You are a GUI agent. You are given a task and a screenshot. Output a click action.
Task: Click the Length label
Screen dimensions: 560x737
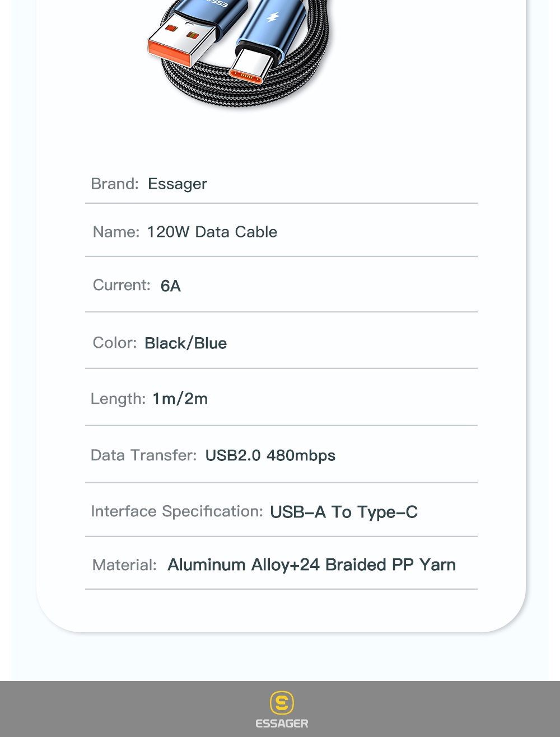(118, 399)
